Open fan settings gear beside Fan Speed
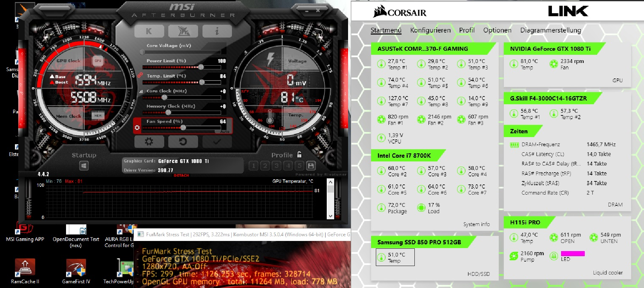The width and height of the screenshot is (644, 288). click(137, 128)
